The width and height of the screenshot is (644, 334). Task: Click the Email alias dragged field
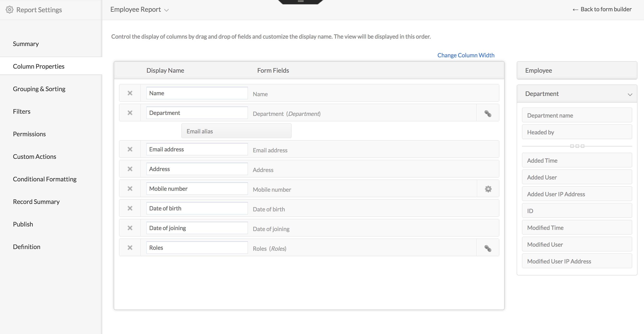[236, 131]
